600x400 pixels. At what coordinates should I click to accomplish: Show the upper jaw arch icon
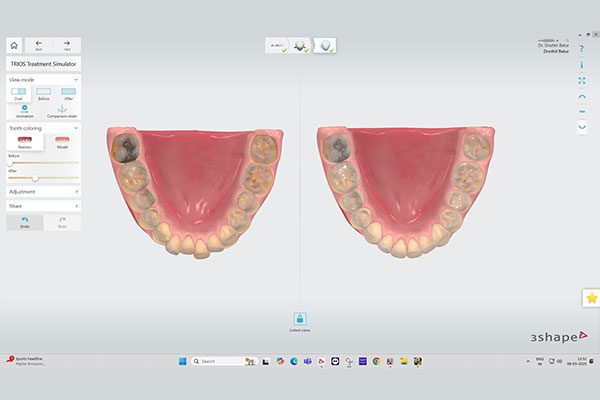582,97
